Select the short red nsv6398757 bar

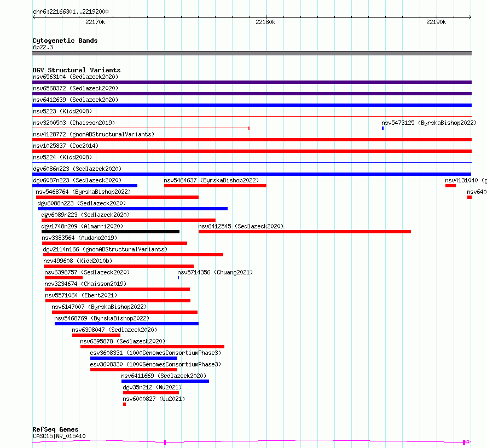click(x=63, y=278)
